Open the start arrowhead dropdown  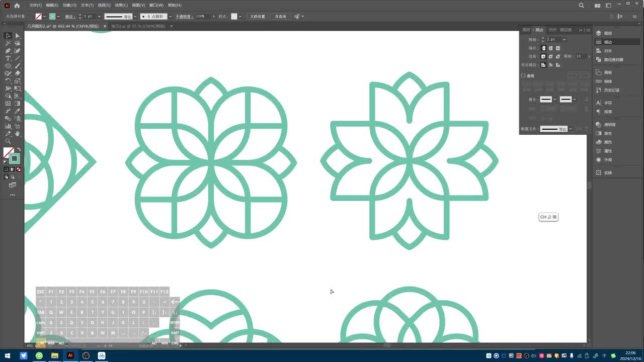point(554,100)
